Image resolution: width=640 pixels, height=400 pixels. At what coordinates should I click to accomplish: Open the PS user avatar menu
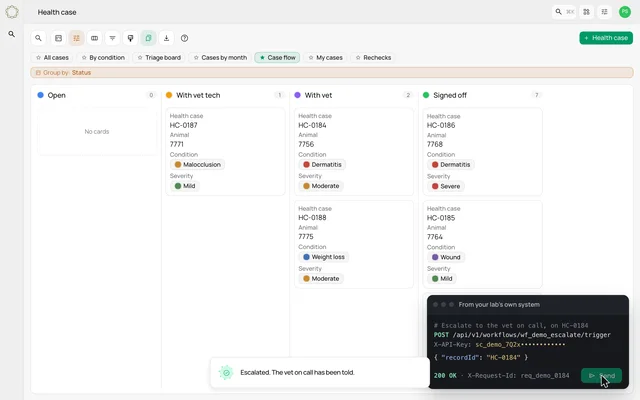click(624, 12)
